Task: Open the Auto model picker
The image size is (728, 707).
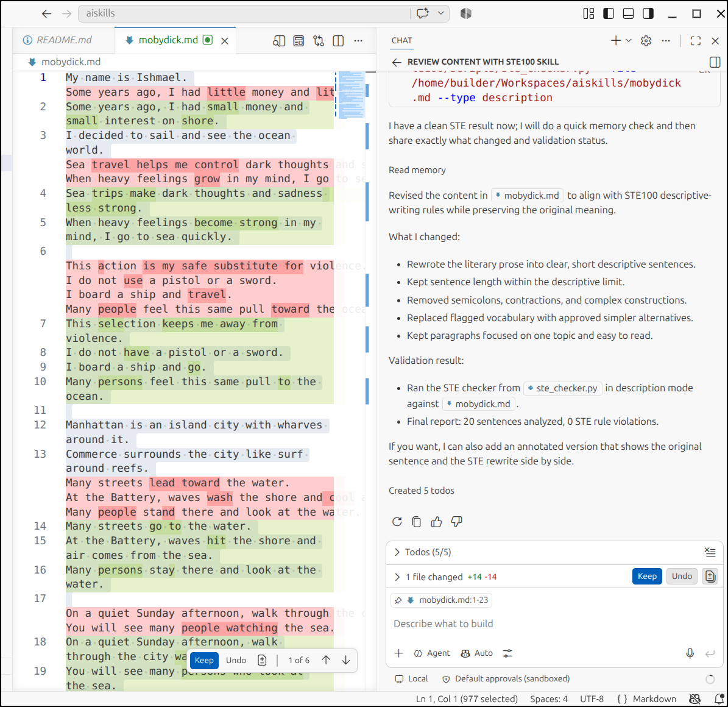Action: click(477, 653)
